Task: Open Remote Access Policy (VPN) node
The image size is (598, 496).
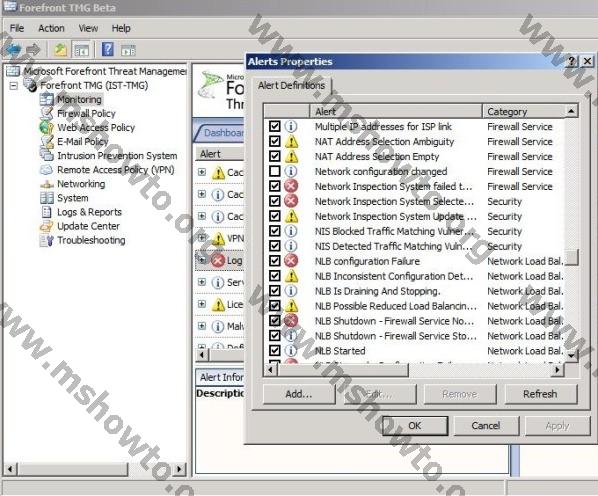Action: click(116, 170)
